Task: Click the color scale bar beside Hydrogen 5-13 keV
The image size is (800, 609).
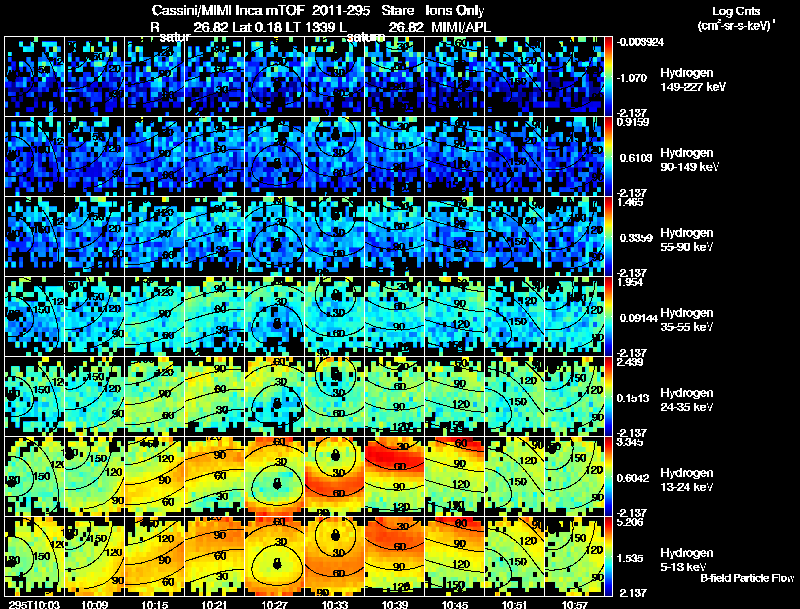Action: point(608,556)
